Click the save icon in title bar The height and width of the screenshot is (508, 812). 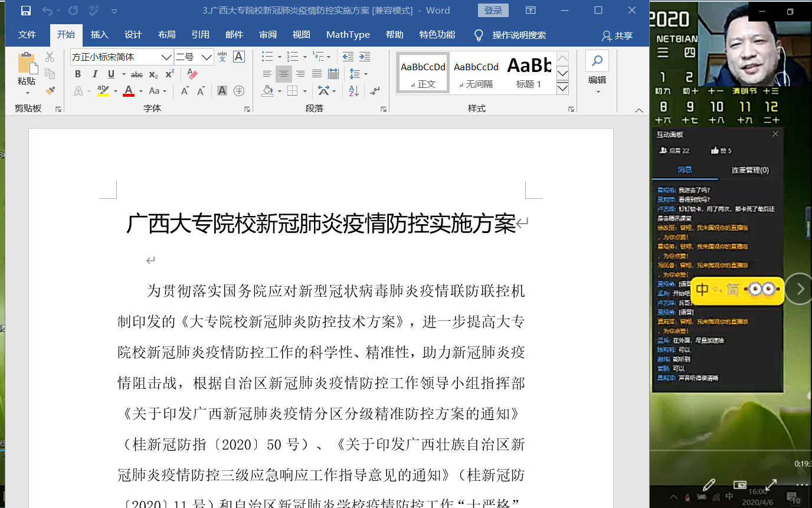tap(26, 11)
